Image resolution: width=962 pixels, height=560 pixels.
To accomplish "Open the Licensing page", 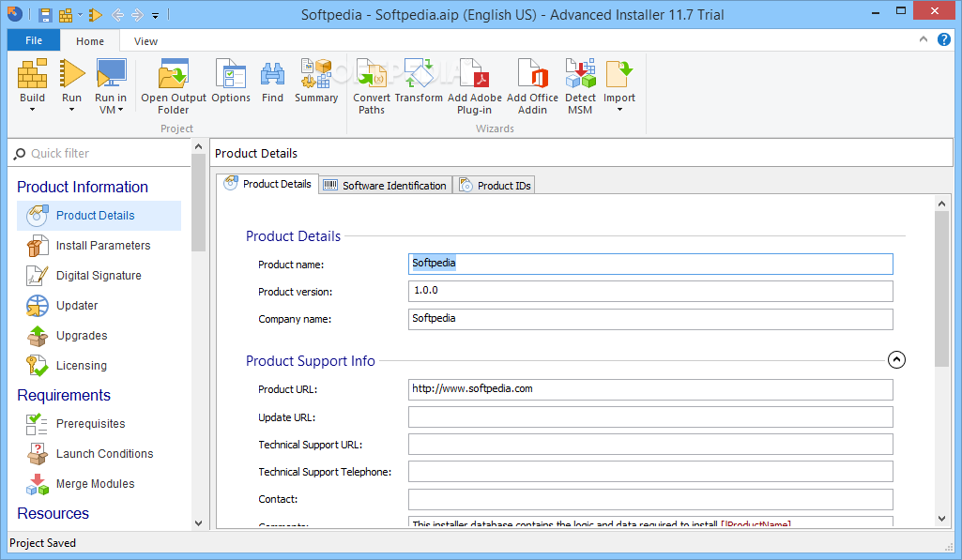I will 99,366.
